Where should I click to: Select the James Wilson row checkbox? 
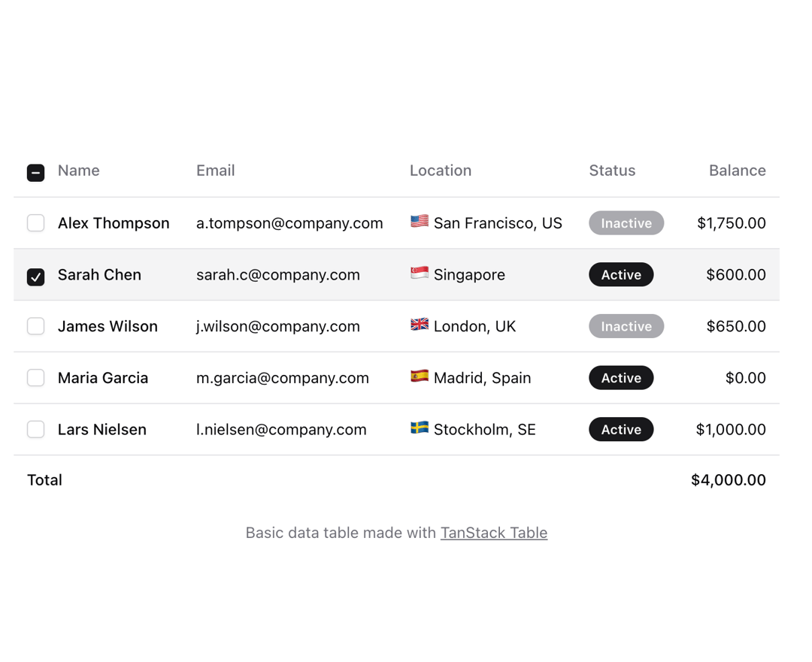(36, 326)
